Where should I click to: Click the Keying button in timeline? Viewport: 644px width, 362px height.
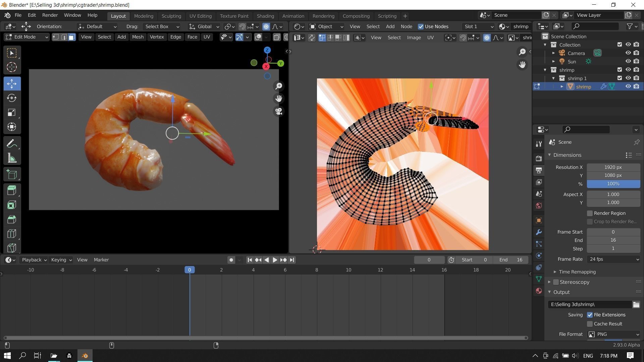tap(61, 260)
